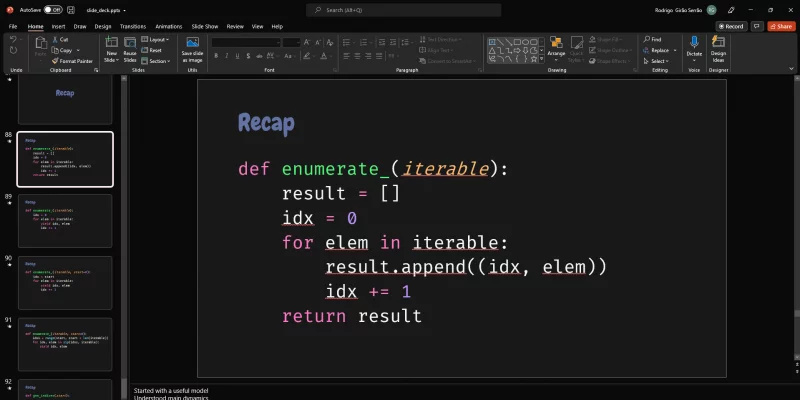Decrease font size with smaller A icon
The width and height of the screenshot is (800, 400).
[318, 42]
